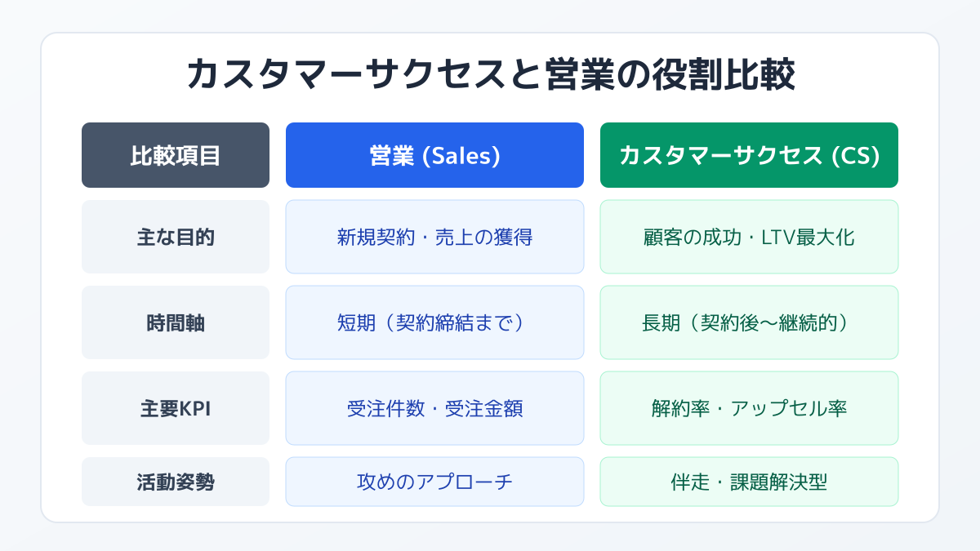980x551 pixels.
Task: Click the 主な目的 row label
Action: 176,237
